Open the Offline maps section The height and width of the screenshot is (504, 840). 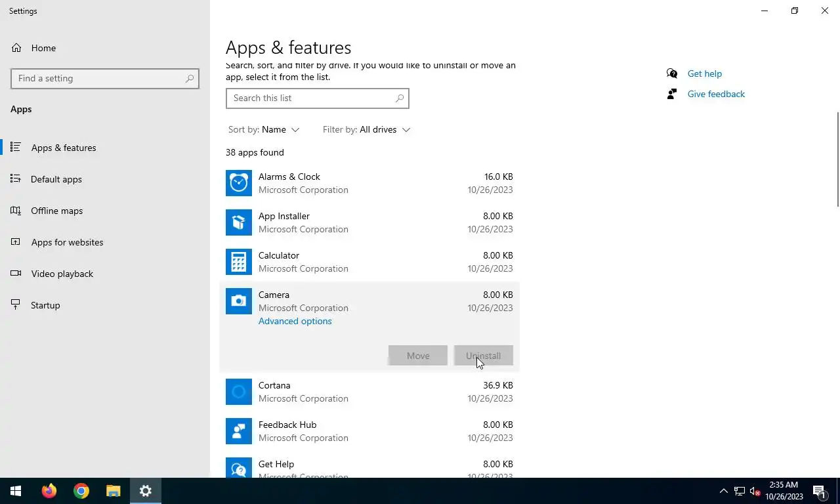coord(57,211)
